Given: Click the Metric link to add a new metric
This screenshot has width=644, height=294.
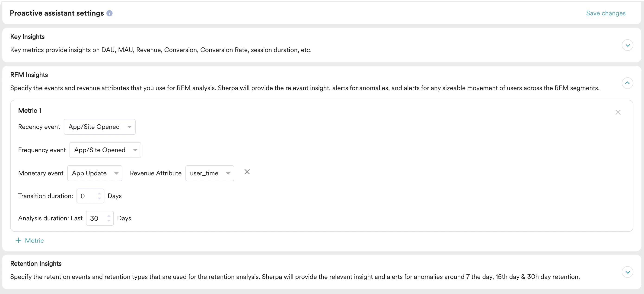Looking at the screenshot, I should point(34,240).
